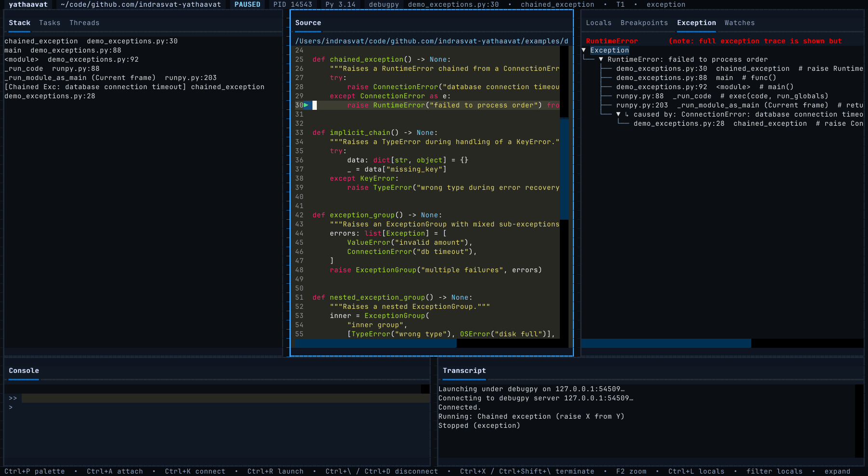The height and width of the screenshot is (476, 868).
Task: Click line 30 raise RuntimeError in source
Action: click(x=453, y=105)
